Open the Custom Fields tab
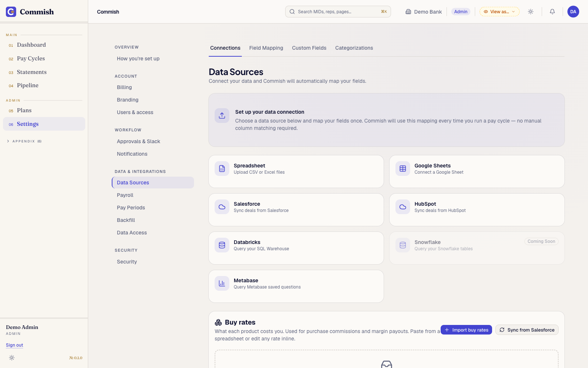The height and width of the screenshot is (368, 588). pyautogui.click(x=309, y=48)
